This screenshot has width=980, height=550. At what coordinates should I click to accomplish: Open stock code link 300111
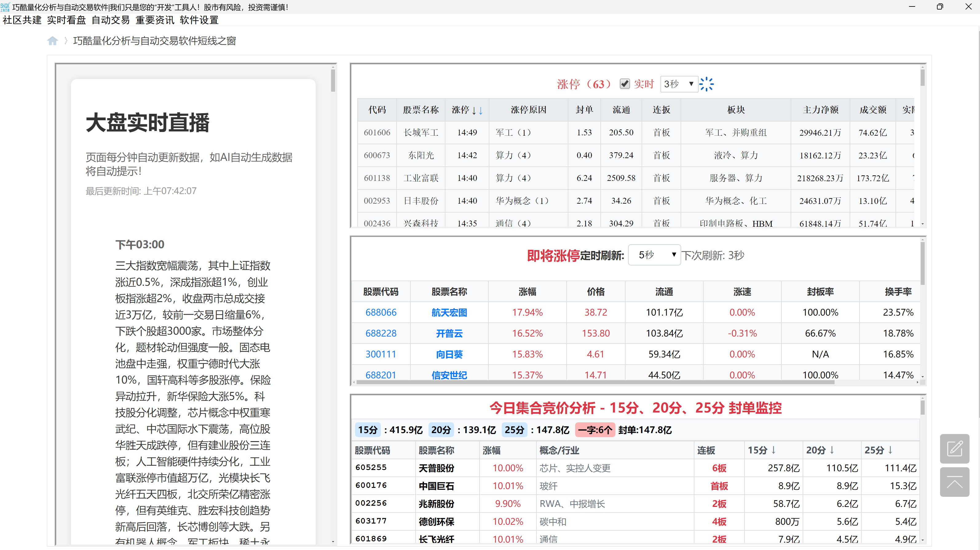pos(381,354)
